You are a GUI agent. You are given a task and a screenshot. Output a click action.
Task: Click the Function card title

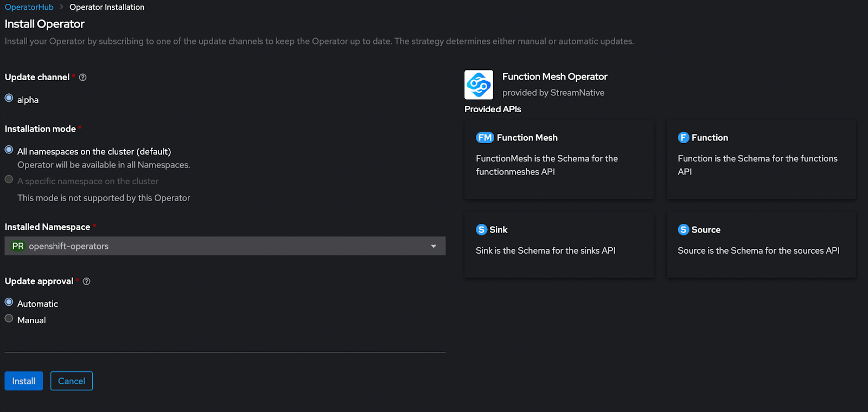[710, 138]
